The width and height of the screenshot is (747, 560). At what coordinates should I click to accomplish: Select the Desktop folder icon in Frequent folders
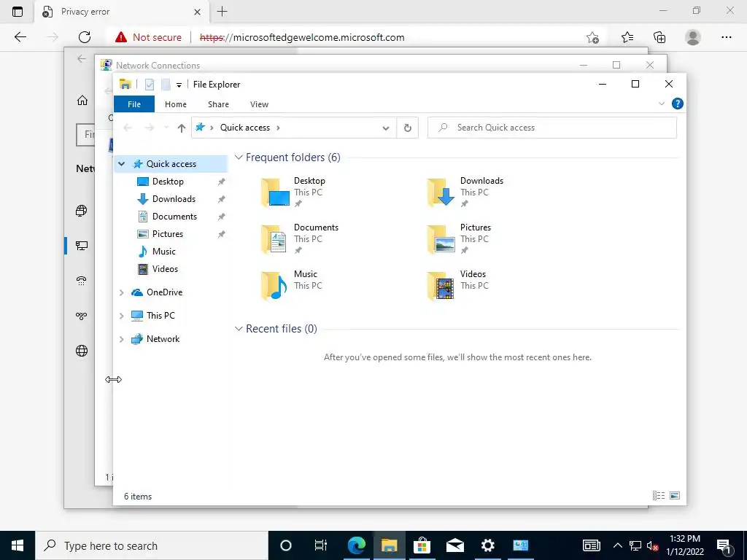coord(275,192)
